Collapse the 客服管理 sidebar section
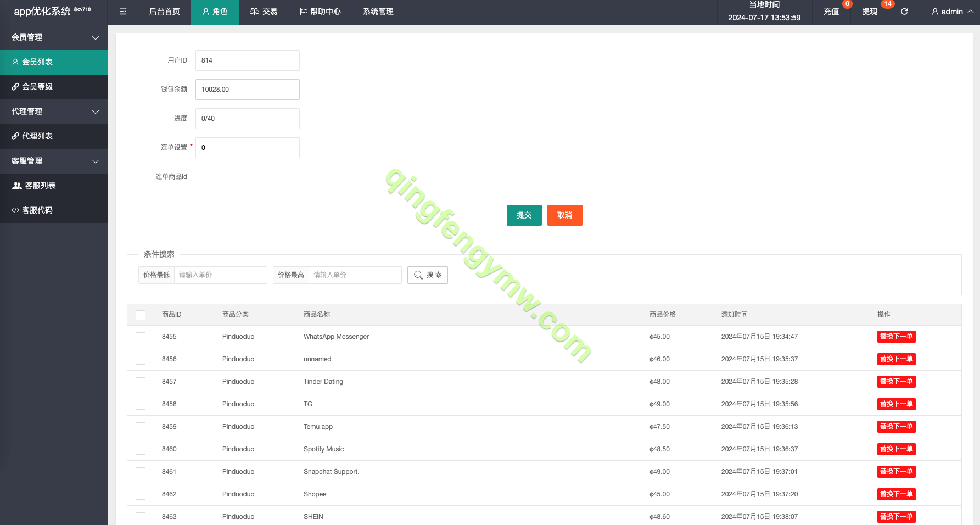Screen dimensions: 980x525 pyautogui.click(x=54, y=161)
